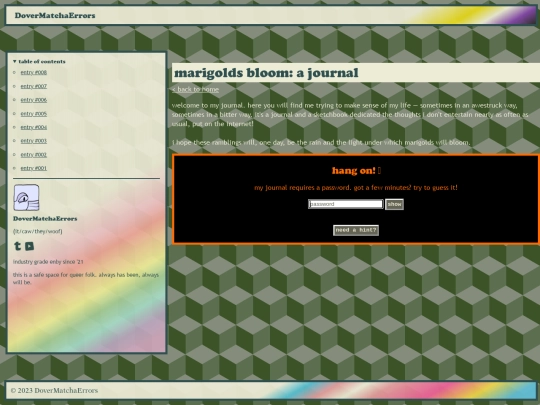The height and width of the screenshot is (405, 540).
Task: Collapse the table of contents section
Action: [39, 61]
